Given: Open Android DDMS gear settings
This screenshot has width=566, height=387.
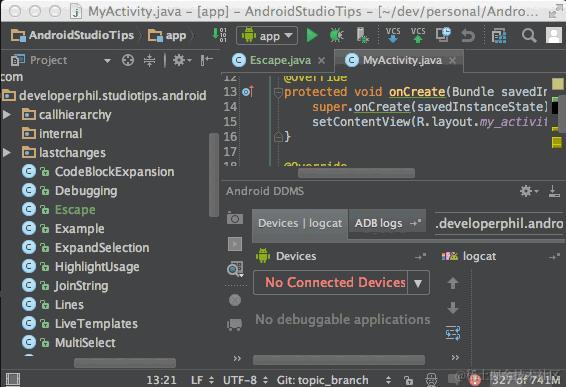Looking at the screenshot, I should click(x=528, y=191).
